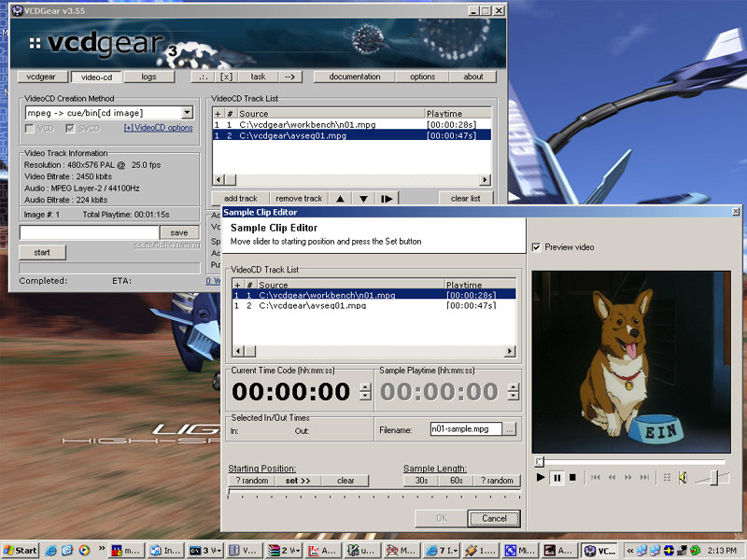
Task: Choose 60s sample length
Action: pos(457,481)
